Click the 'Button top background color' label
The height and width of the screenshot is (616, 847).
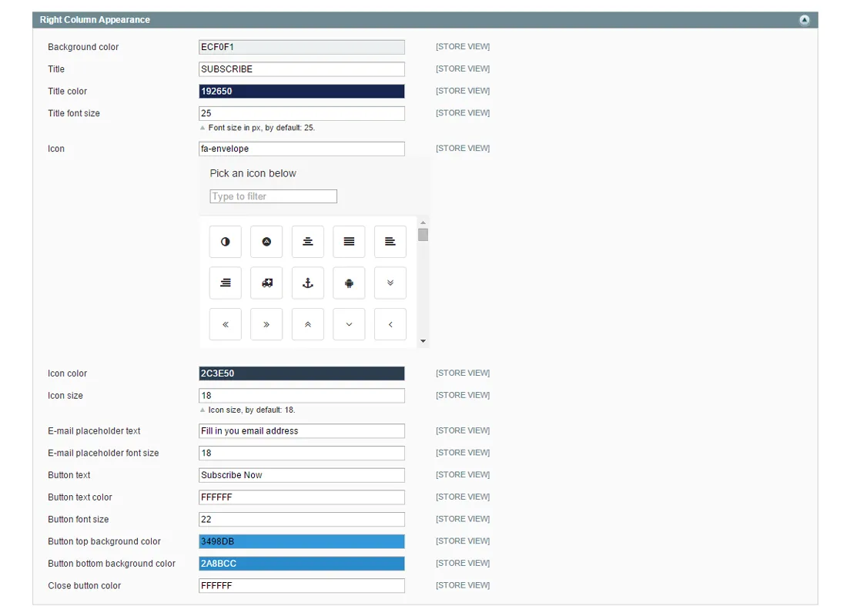coord(104,541)
